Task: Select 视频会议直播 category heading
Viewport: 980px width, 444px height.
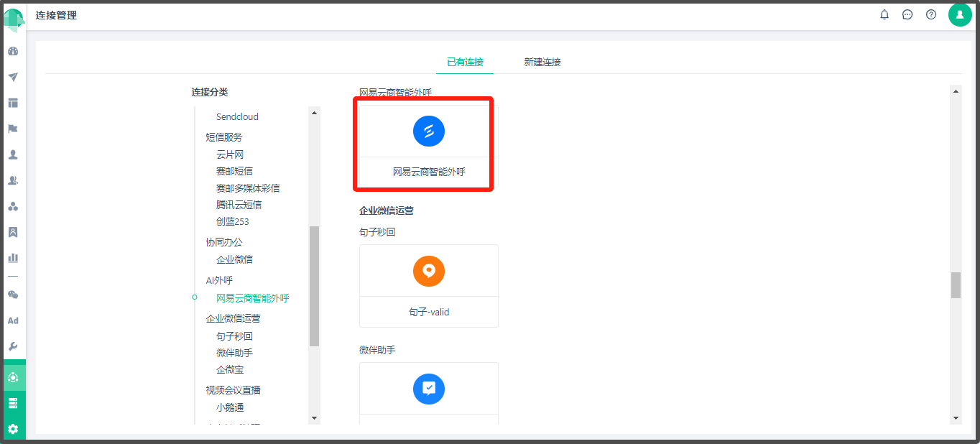Action: 233,390
